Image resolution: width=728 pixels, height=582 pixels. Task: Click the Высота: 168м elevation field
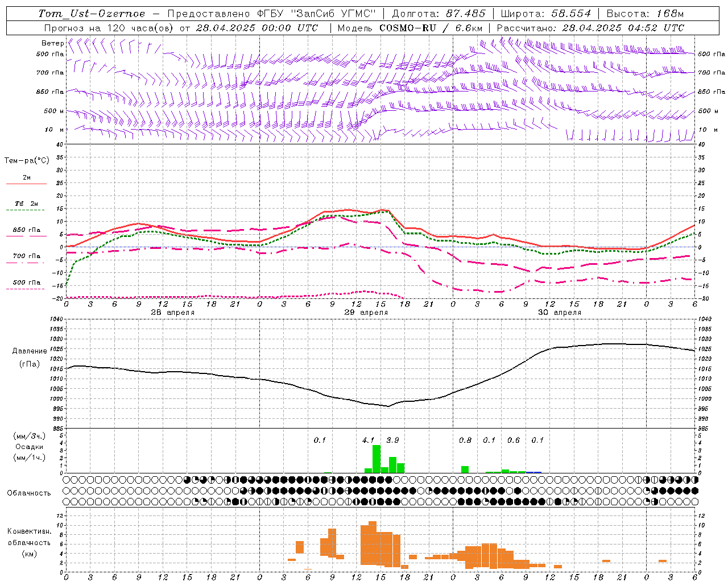(x=645, y=14)
